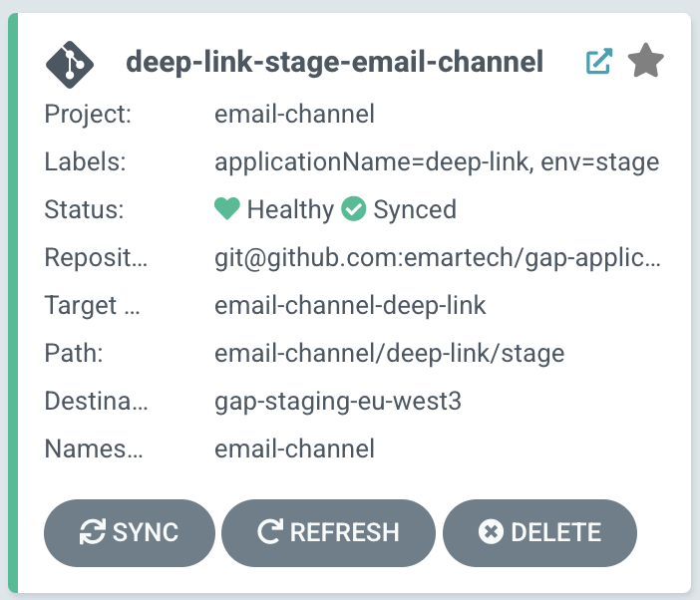
Task: Click the REFRESH button label
Action: [345, 532]
